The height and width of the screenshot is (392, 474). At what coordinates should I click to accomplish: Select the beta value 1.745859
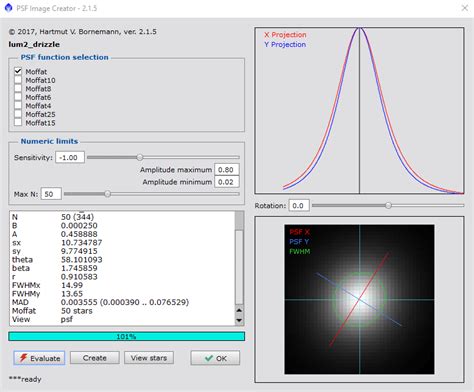79,268
